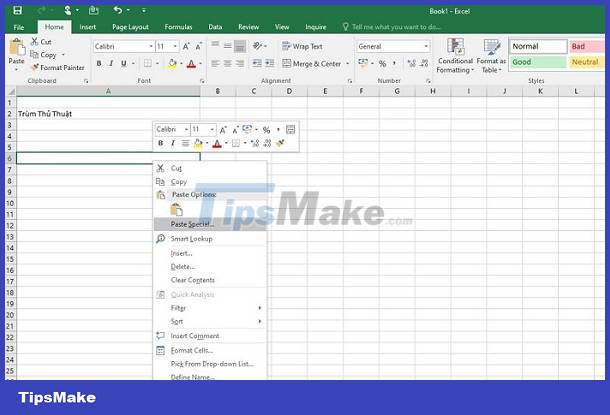Click ribbon Decrease Decimal icon
The image size is (610, 415).
424,63
